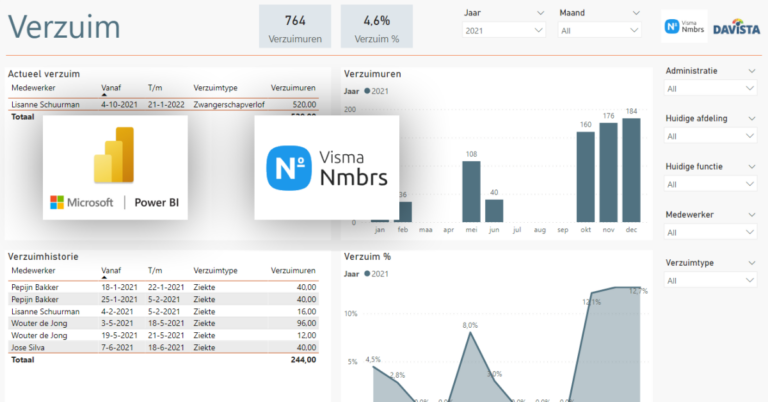
Task: Open the Maand All dropdown
Action: [600, 30]
